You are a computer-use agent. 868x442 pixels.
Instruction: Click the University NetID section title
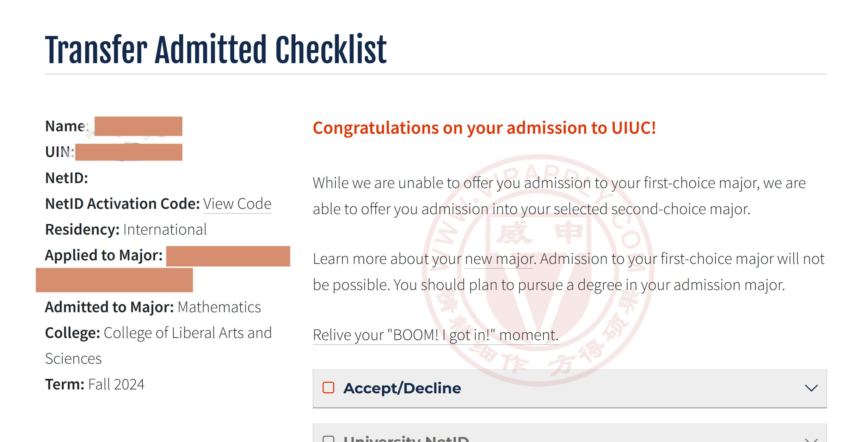pyautogui.click(x=406, y=439)
